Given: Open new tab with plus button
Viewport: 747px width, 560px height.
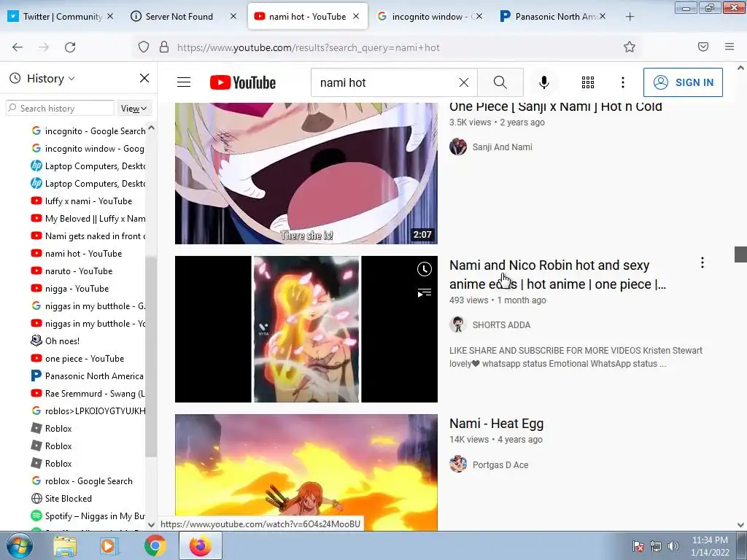Looking at the screenshot, I should (x=630, y=17).
